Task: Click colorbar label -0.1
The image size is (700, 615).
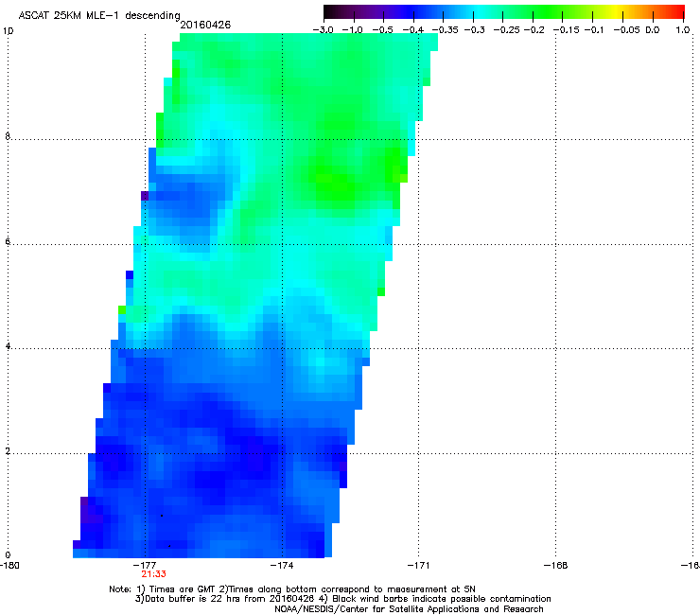Action: point(594,30)
